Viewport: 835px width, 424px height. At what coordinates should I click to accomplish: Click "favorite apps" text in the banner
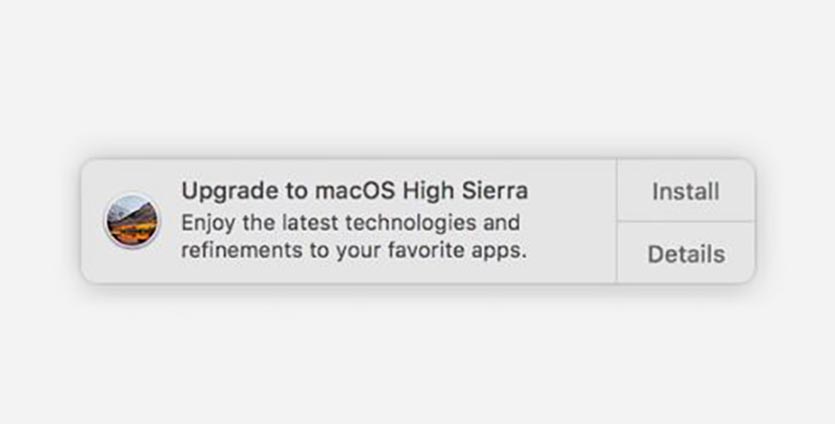tap(457, 250)
